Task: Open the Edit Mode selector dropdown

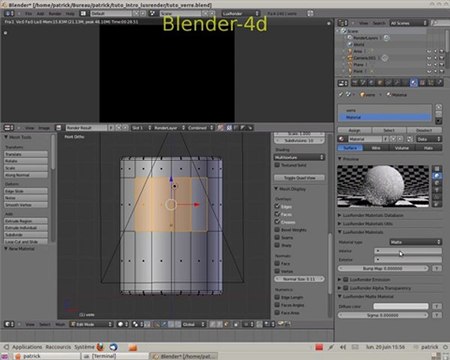Action: tap(91, 324)
